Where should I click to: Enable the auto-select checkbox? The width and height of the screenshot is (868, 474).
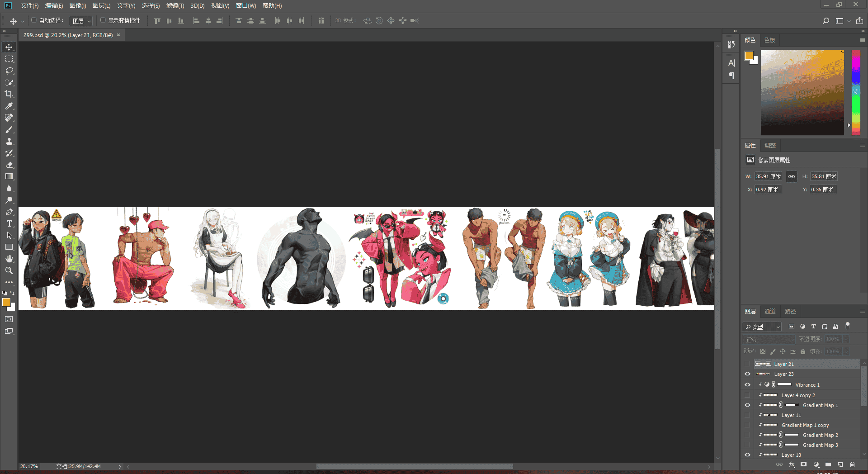coord(33,20)
